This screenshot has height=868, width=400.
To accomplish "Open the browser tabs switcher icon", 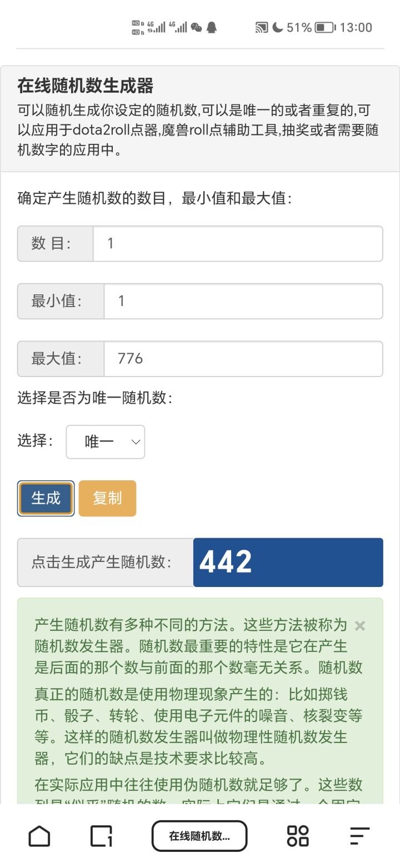I will 101,836.
